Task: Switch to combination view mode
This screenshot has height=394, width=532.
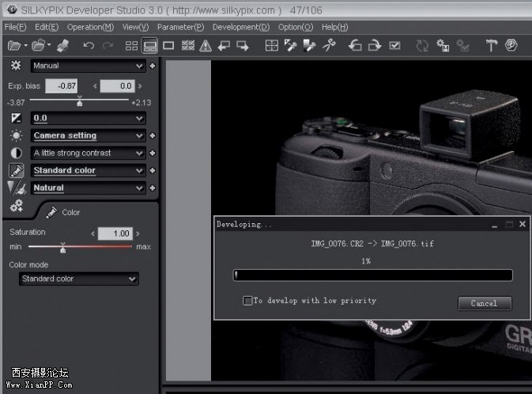Action: (149, 46)
